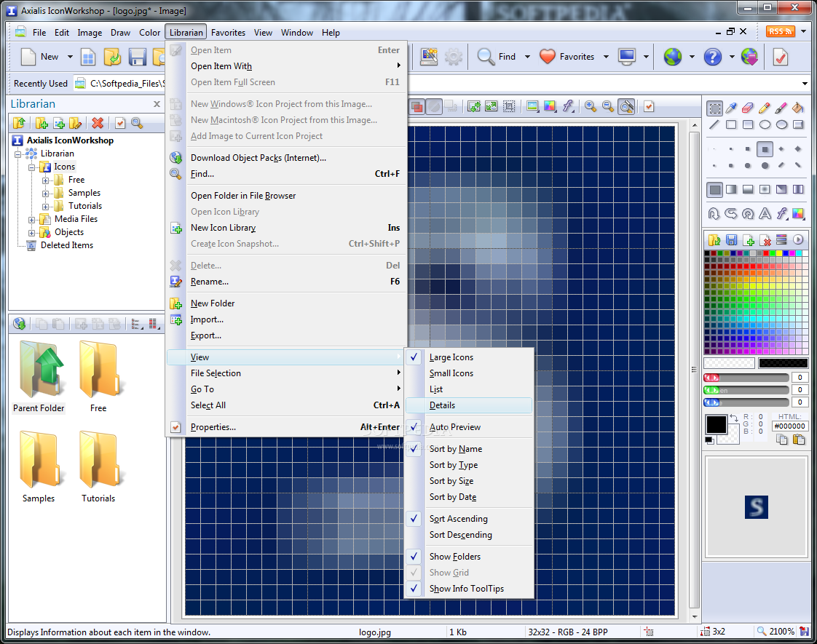Viewport: 817px width, 644px height.
Task: Select Tutorials folder in the tree
Action: tap(85, 206)
